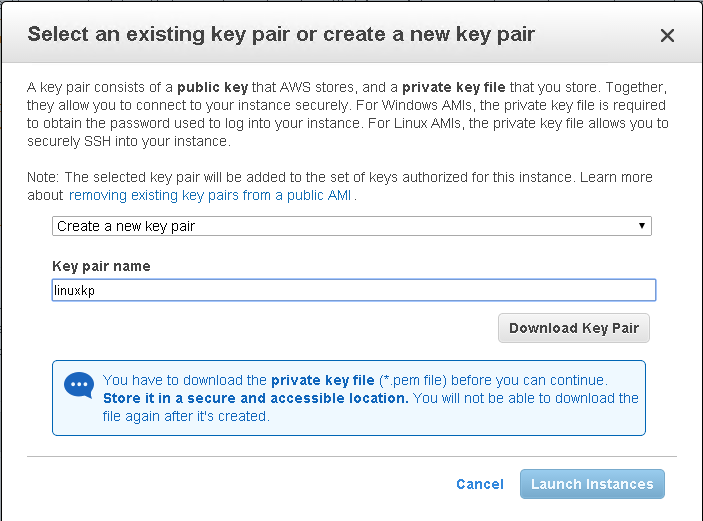Focus the Key pair name input field

pos(354,290)
